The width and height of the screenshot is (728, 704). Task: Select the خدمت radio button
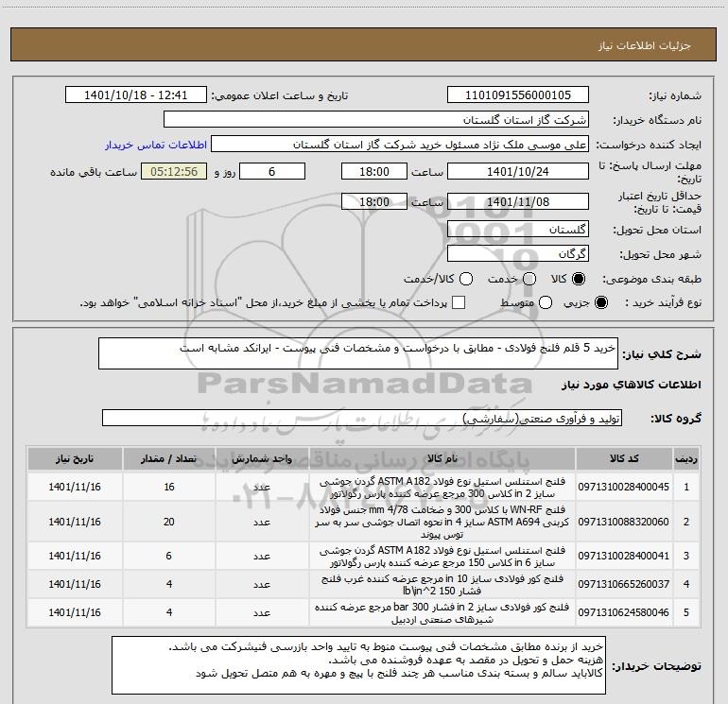click(529, 279)
